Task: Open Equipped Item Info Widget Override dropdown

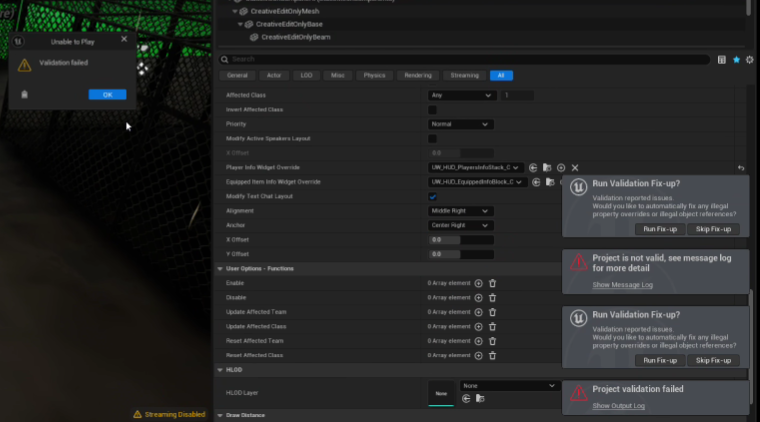Action: [x=477, y=182]
